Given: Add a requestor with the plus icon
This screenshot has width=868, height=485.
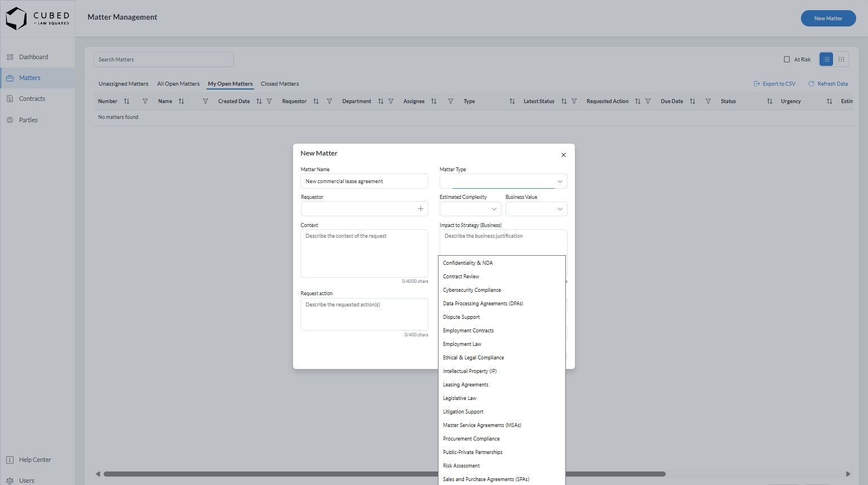Looking at the screenshot, I should coord(420,209).
